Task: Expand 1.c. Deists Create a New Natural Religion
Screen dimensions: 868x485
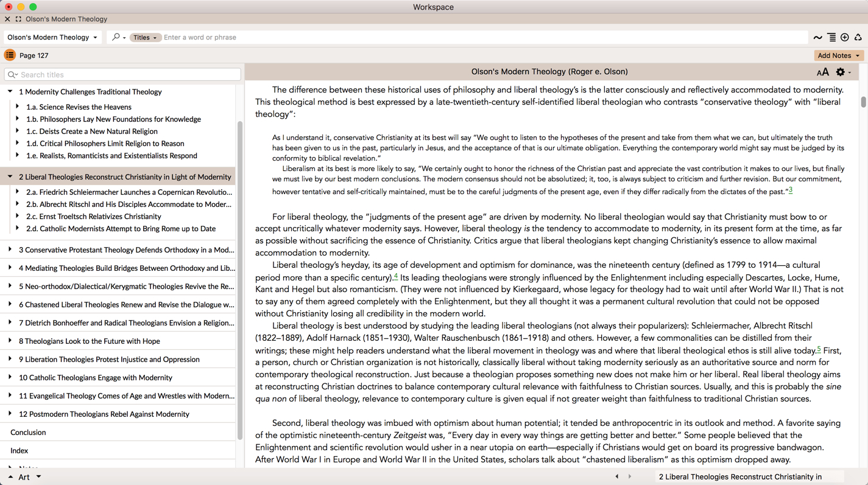Action: [17, 131]
